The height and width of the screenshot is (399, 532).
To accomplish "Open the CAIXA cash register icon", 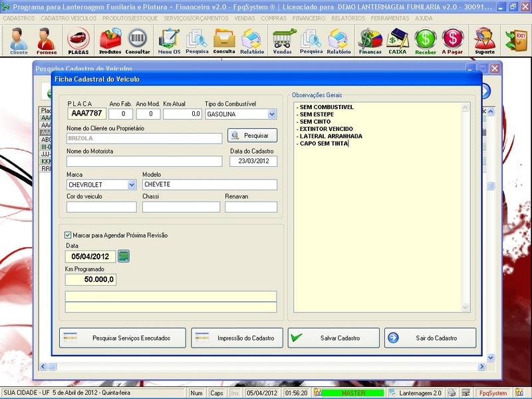I will (x=398, y=41).
